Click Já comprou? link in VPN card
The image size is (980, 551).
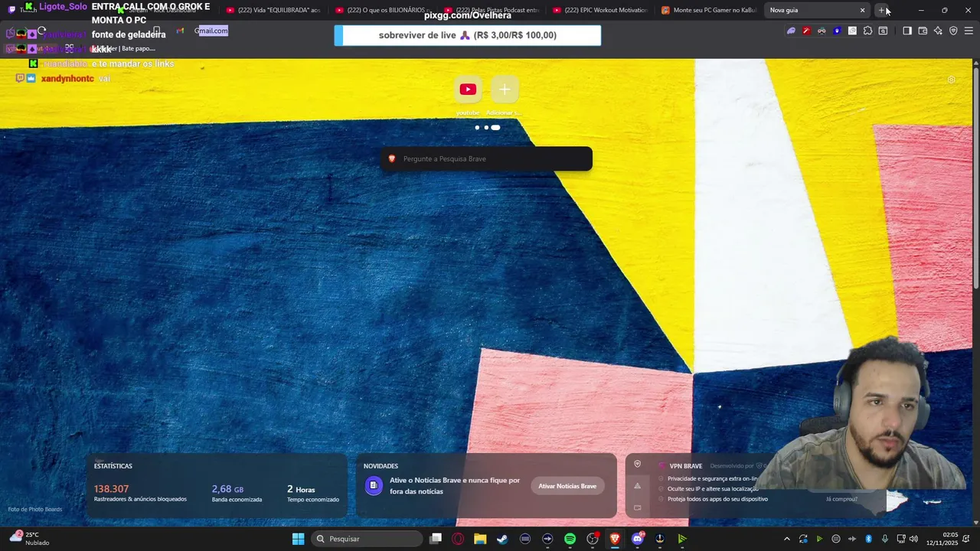point(841,499)
